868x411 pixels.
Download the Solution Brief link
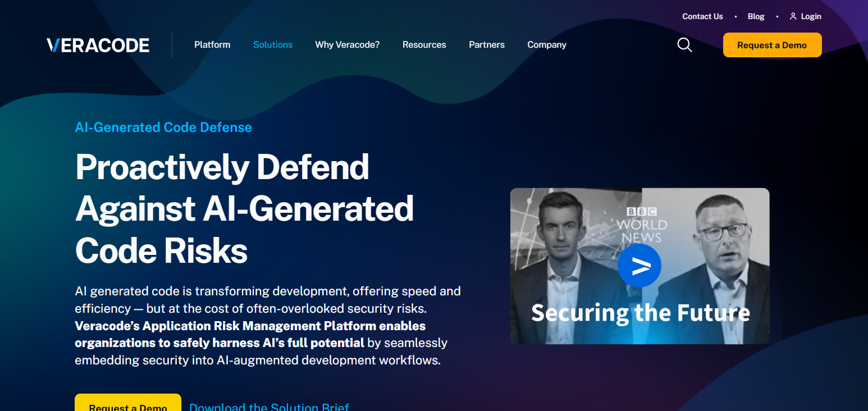[269, 407]
